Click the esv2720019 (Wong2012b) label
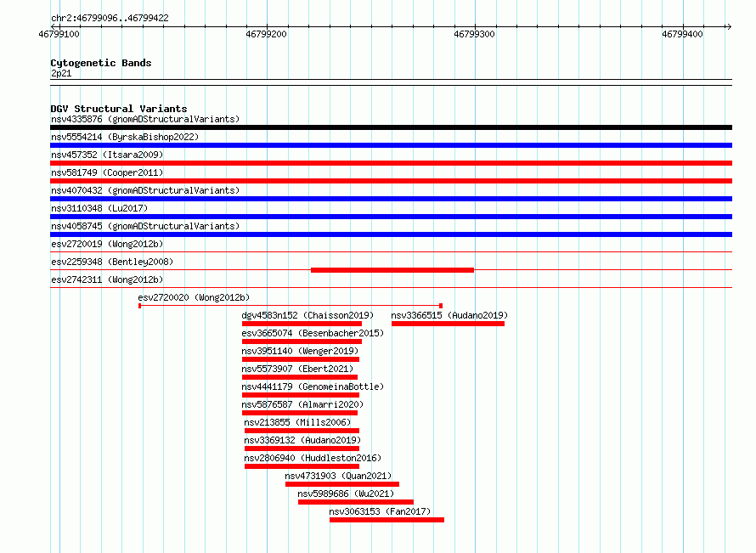The image size is (756, 553). coord(107,244)
